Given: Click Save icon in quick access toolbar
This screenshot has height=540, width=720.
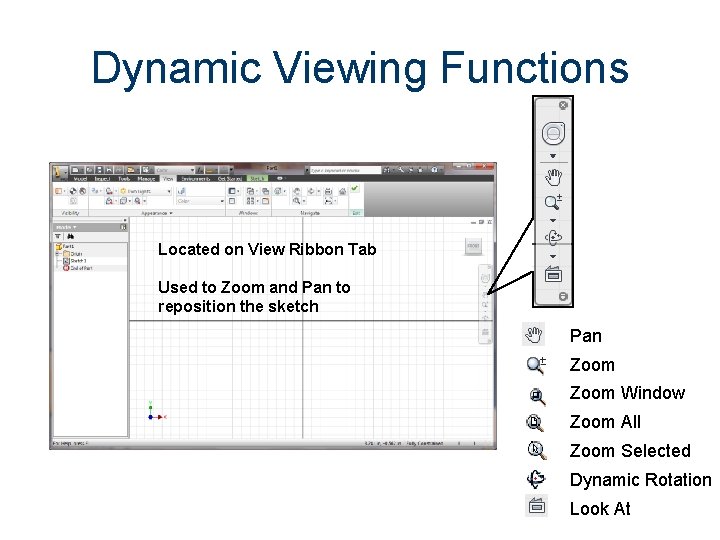Looking at the screenshot, I should pos(100,170).
